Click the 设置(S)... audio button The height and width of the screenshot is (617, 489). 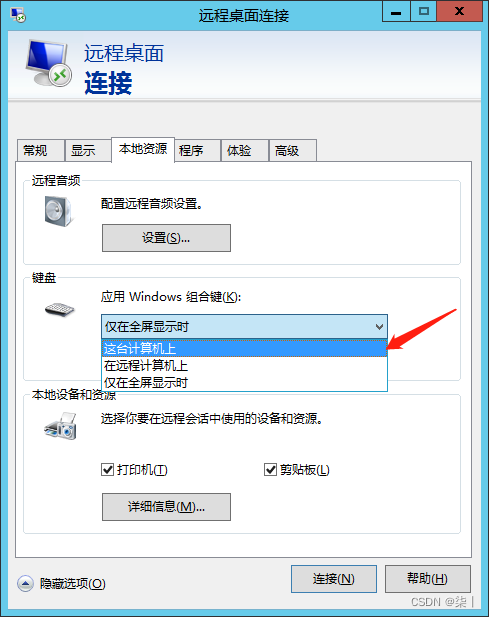coord(166,238)
